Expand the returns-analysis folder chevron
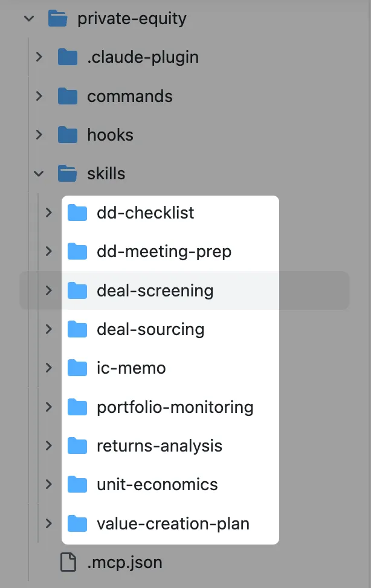Image resolution: width=371 pixels, height=588 pixels. (x=48, y=446)
